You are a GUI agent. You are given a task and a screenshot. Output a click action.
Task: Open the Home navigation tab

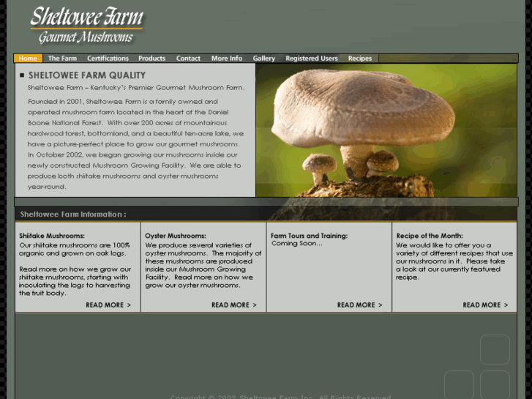28,59
